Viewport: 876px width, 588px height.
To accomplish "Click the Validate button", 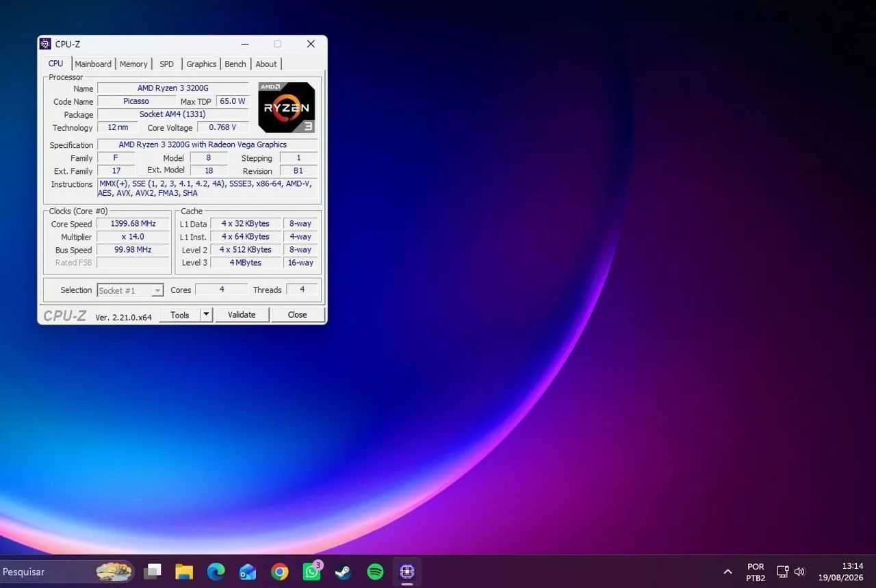I will (242, 315).
